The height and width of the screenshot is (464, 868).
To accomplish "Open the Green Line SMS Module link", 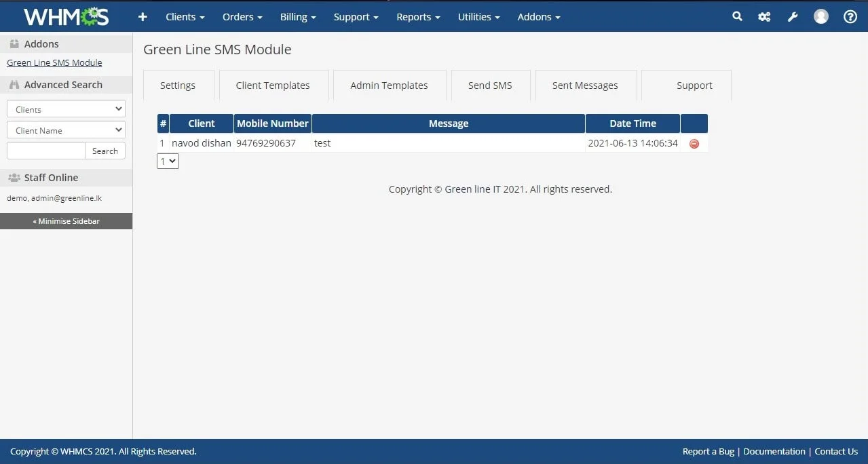I will click(x=54, y=63).
